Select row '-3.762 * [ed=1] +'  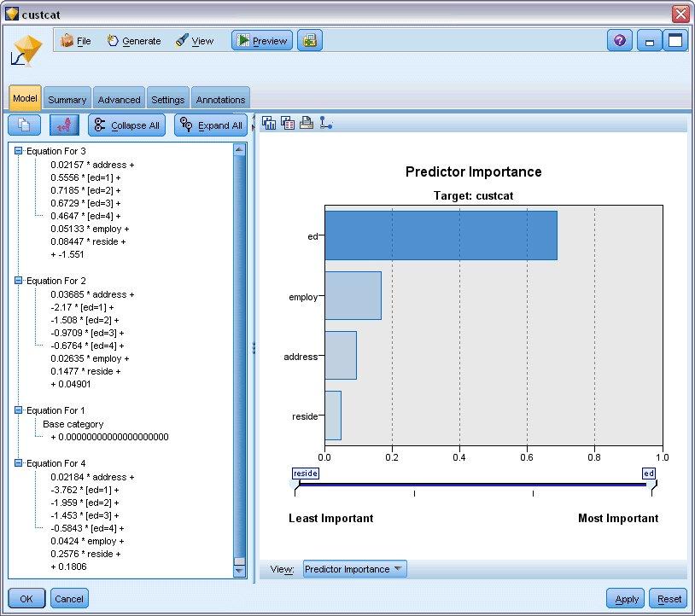tap(85, 490)
